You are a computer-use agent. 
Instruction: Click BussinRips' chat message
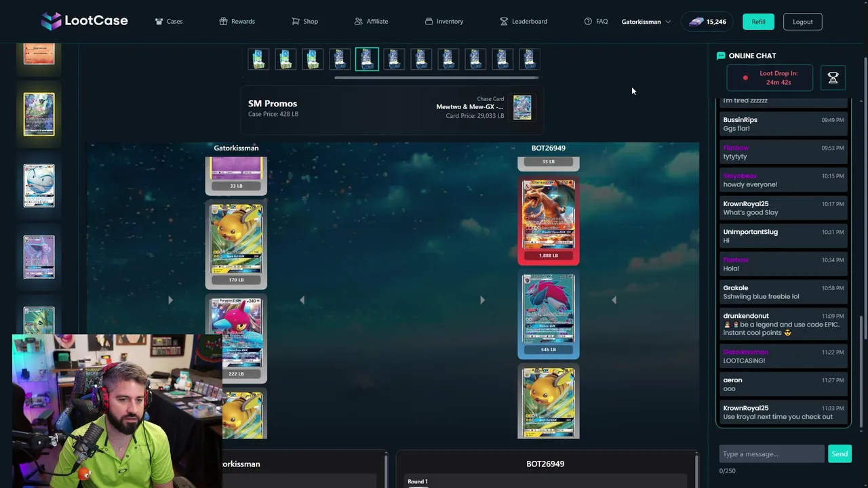pyautogui.click(x=783, y=124)
